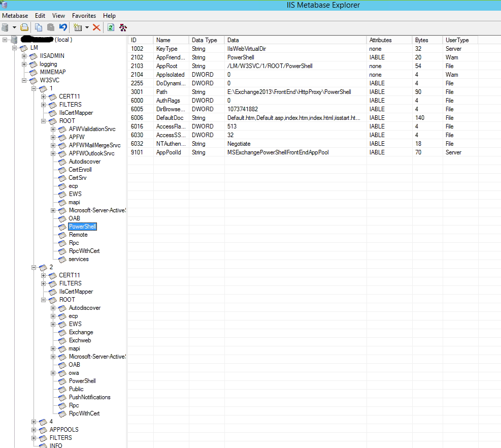Select the ecp item under site 1

click(73, 186)
